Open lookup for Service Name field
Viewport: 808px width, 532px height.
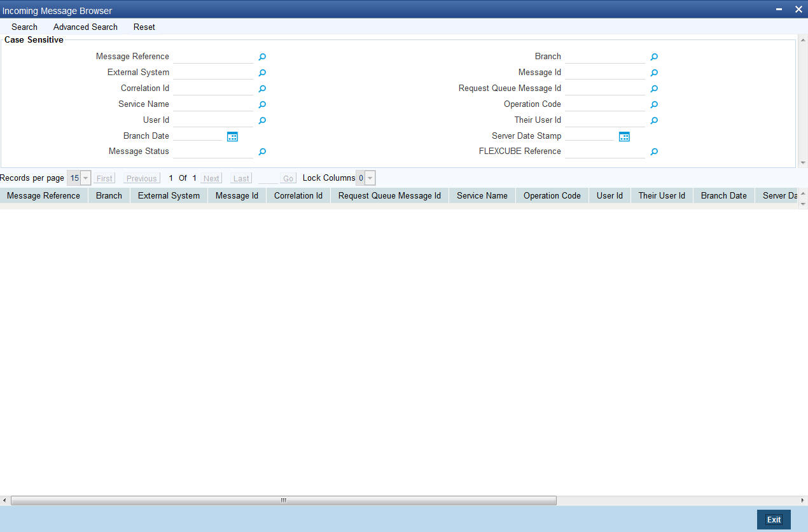(x=262, y=104)
